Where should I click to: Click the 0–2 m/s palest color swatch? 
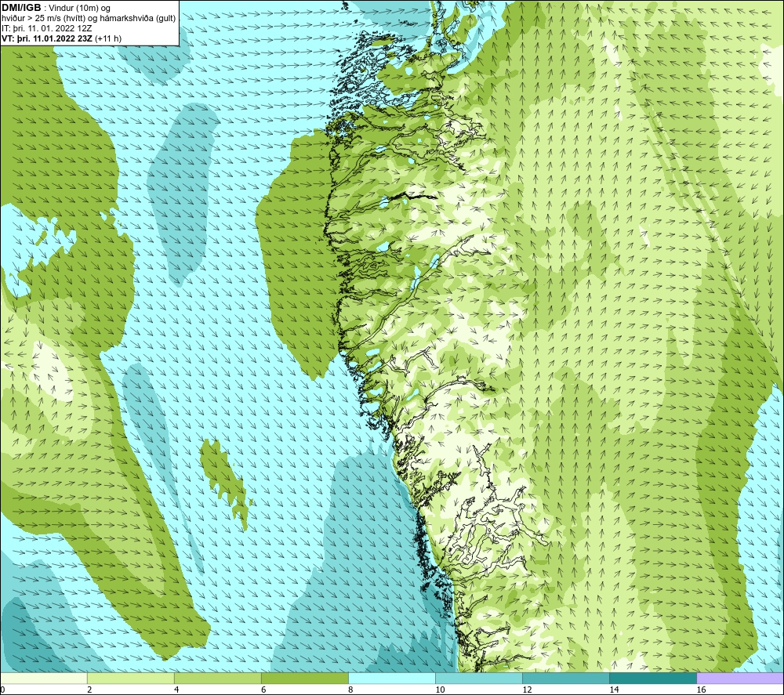click(x=44, y=679)
